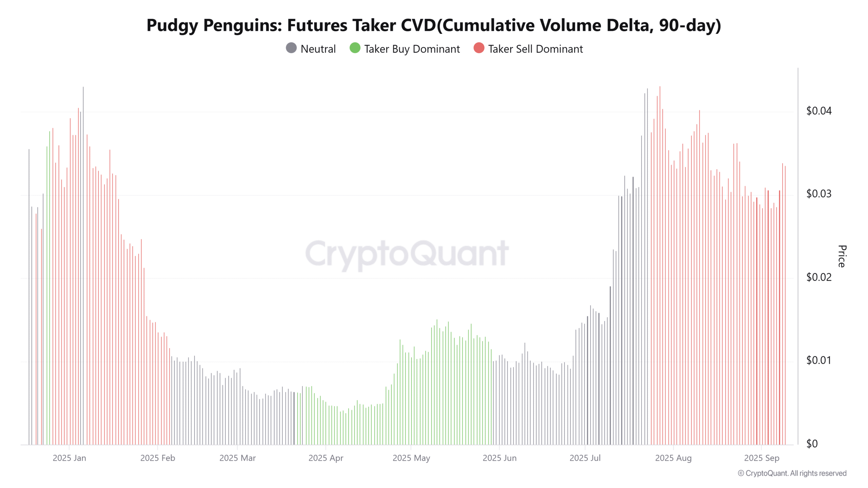Viewport: 868px width, 488px height.
Task: Toggle the Neutral series legend label
Action: [x=318, y=49]
